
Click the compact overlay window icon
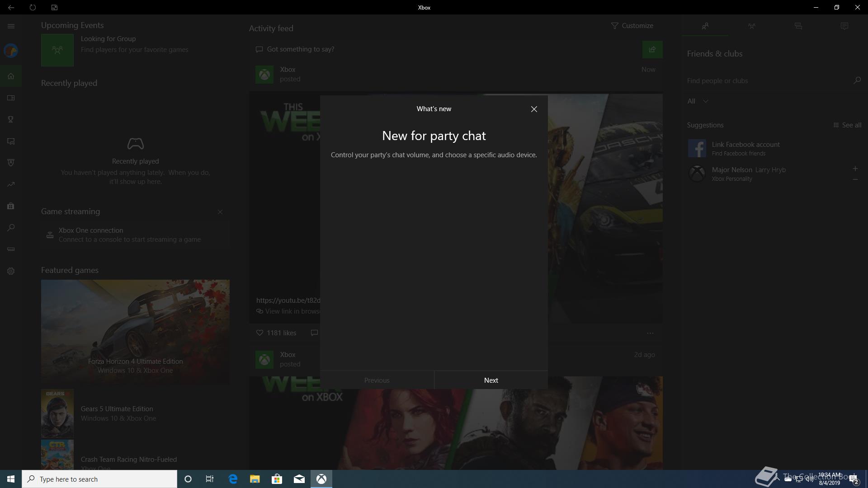click(x=54, y=8)
